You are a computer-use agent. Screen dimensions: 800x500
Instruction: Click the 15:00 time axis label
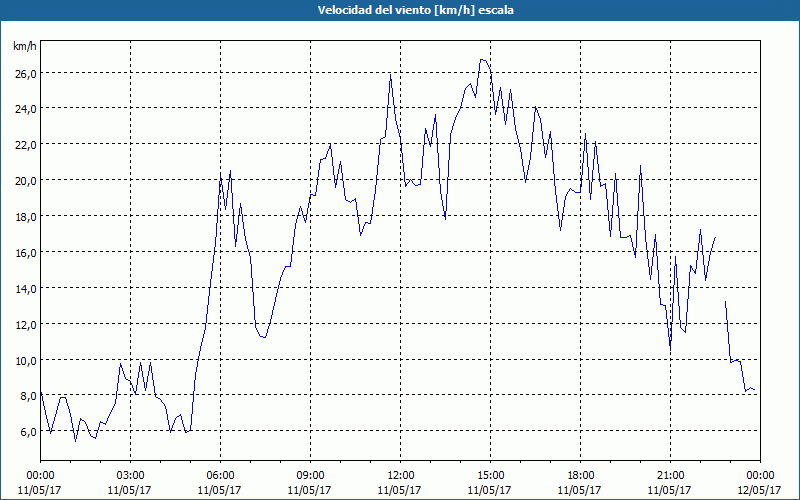click(x=490, y=476)
